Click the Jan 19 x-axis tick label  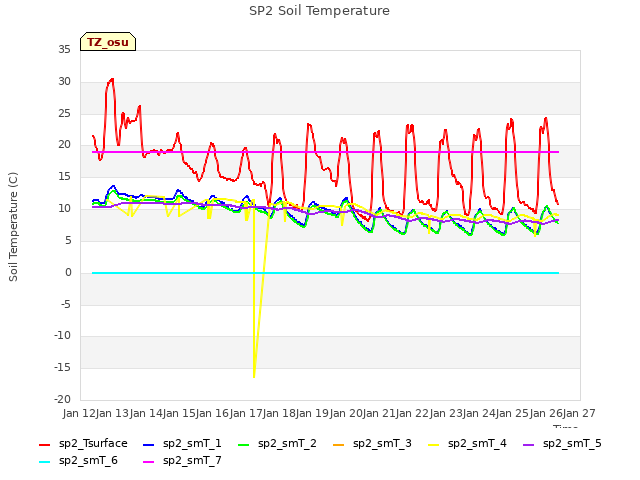(x=312, y=413)
